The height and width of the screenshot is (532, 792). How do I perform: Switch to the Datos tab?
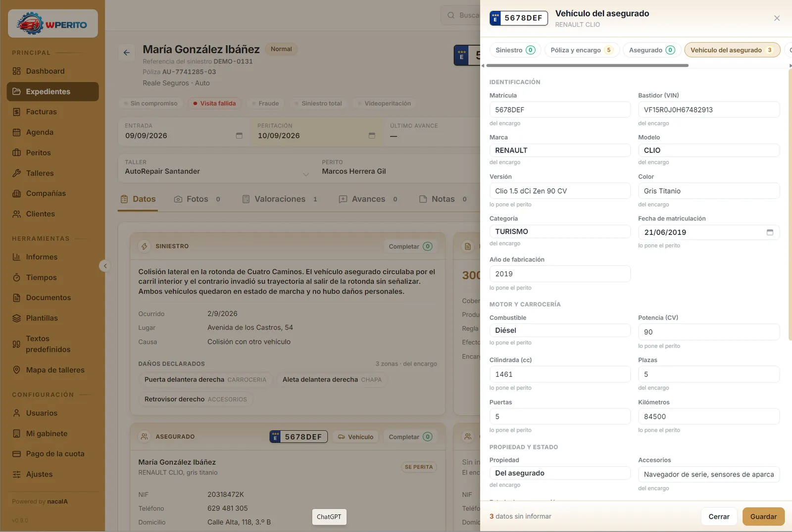pos(138,199)
